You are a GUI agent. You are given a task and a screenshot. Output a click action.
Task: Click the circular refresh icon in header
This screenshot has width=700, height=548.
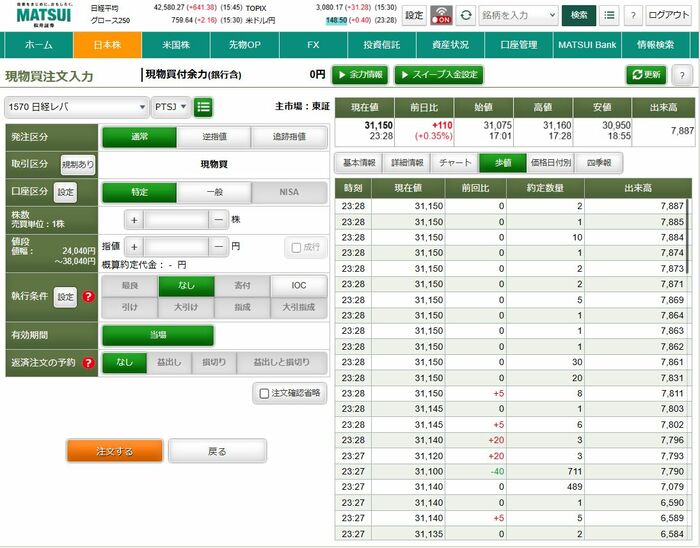coord(466,15)
